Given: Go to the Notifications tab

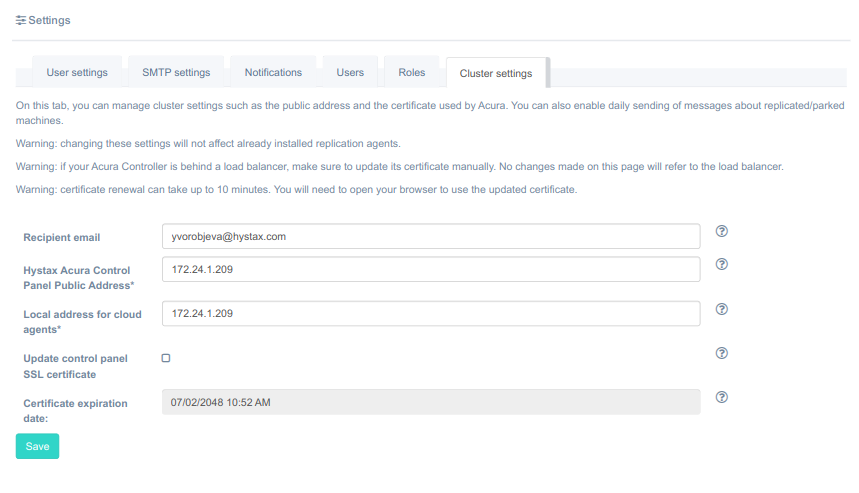Looking at the screenshot, I should (x=273, y=73).
